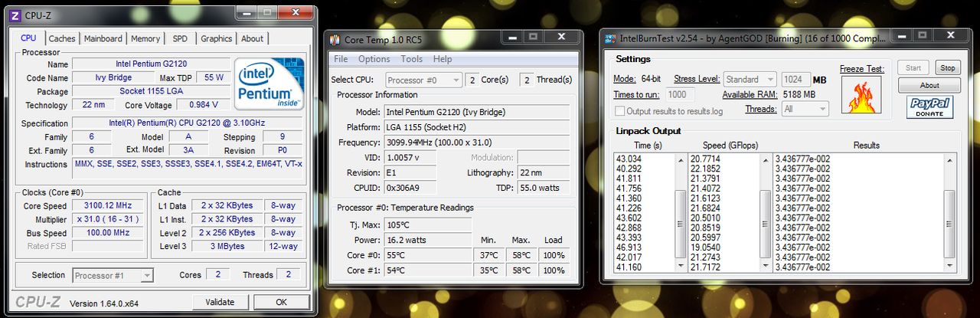Switch to the About tab in CPU-Z

[252, 38]
